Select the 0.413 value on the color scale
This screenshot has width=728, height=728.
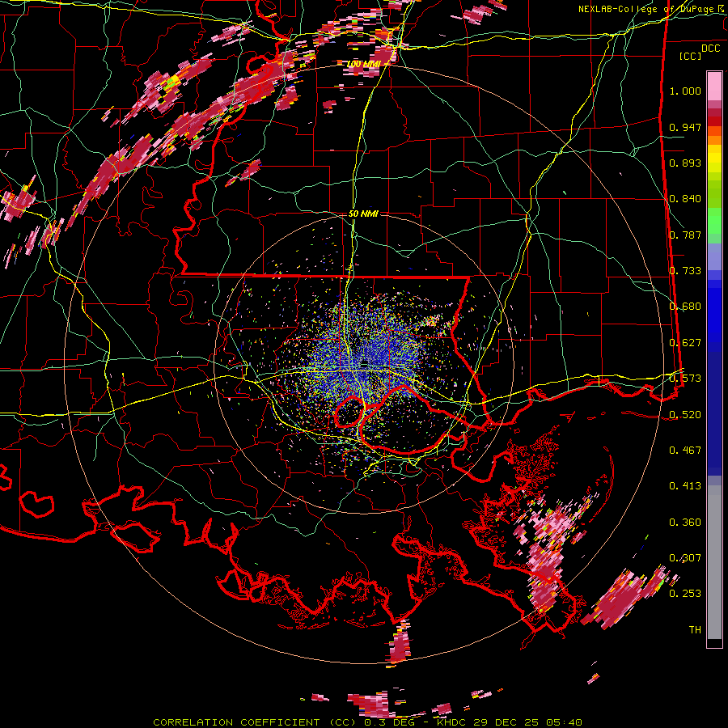tap(685, 486)
